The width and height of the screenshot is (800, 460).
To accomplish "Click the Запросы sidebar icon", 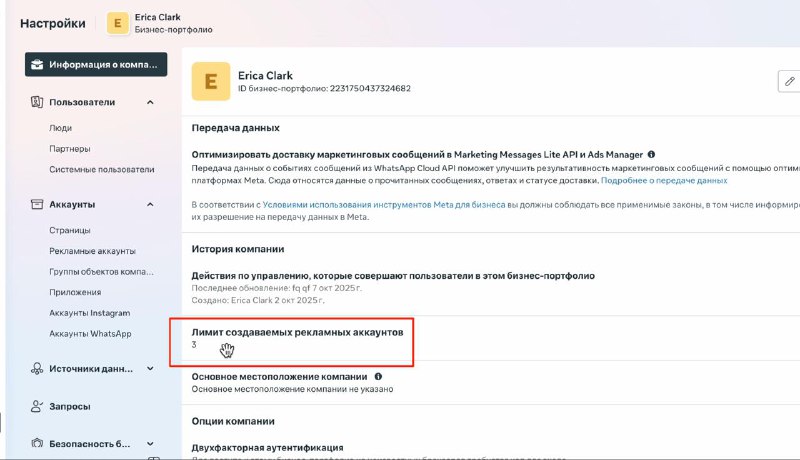I will (37, 407).
